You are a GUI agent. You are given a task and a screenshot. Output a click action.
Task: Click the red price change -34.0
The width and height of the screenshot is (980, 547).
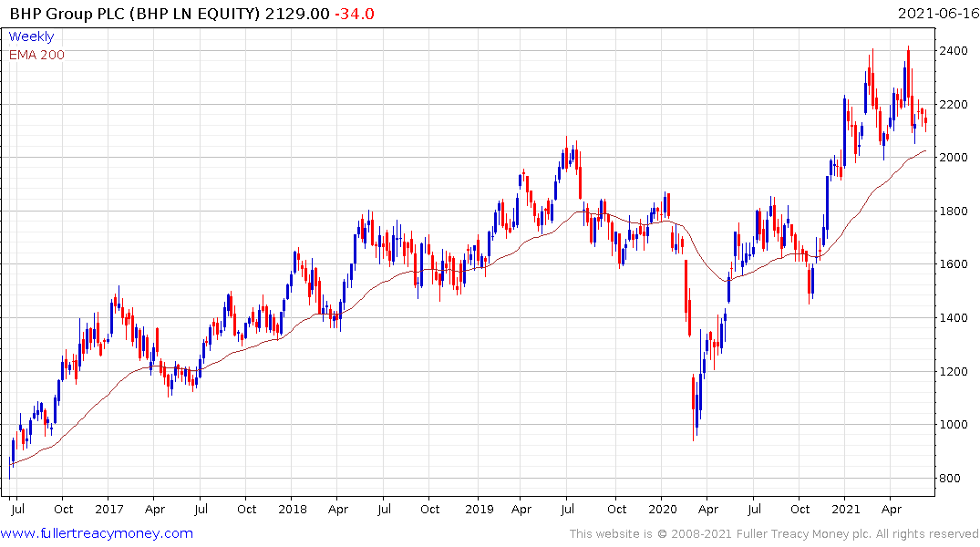[x=355, y=14]
